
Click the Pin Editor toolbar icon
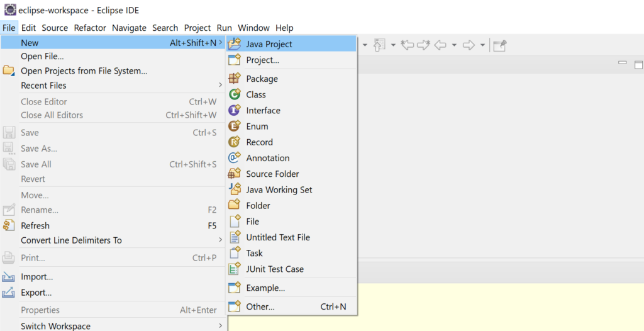coord(500,45)
